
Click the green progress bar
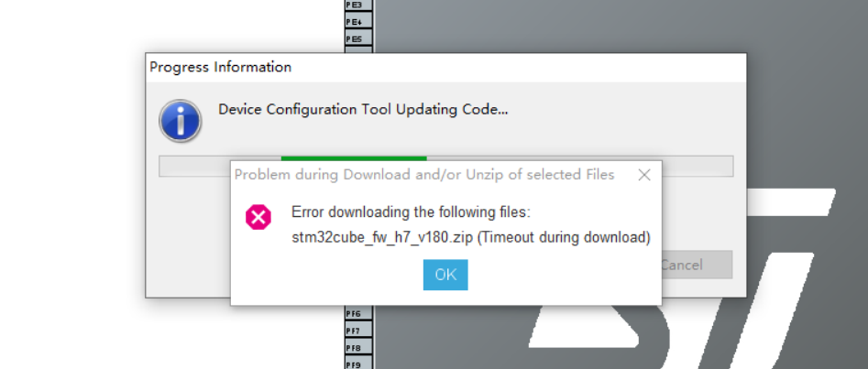353,159
